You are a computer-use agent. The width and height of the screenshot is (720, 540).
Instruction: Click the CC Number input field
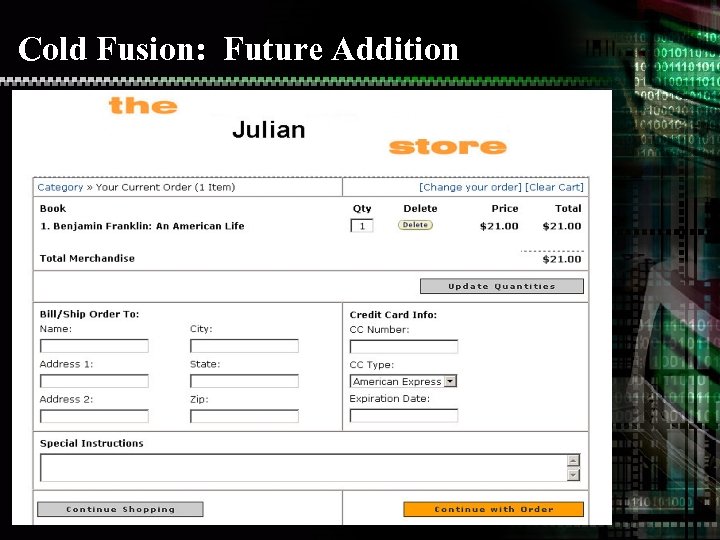[404, 346]
